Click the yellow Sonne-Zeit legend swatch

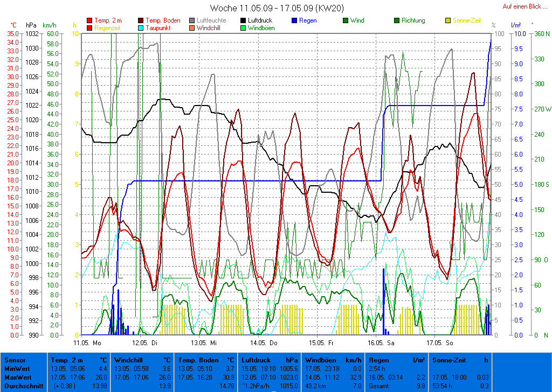(x=448, y=21)
